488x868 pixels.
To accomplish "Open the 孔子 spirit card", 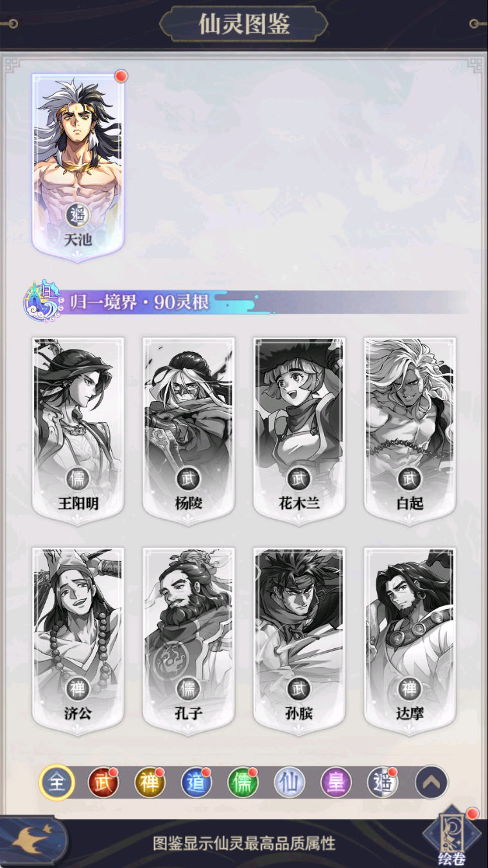I will tap(189, 641).
